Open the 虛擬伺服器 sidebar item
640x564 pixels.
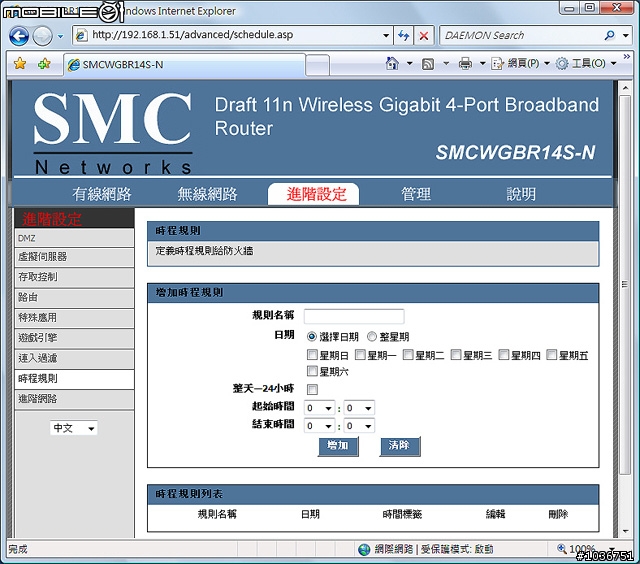(x=74, y=257)
